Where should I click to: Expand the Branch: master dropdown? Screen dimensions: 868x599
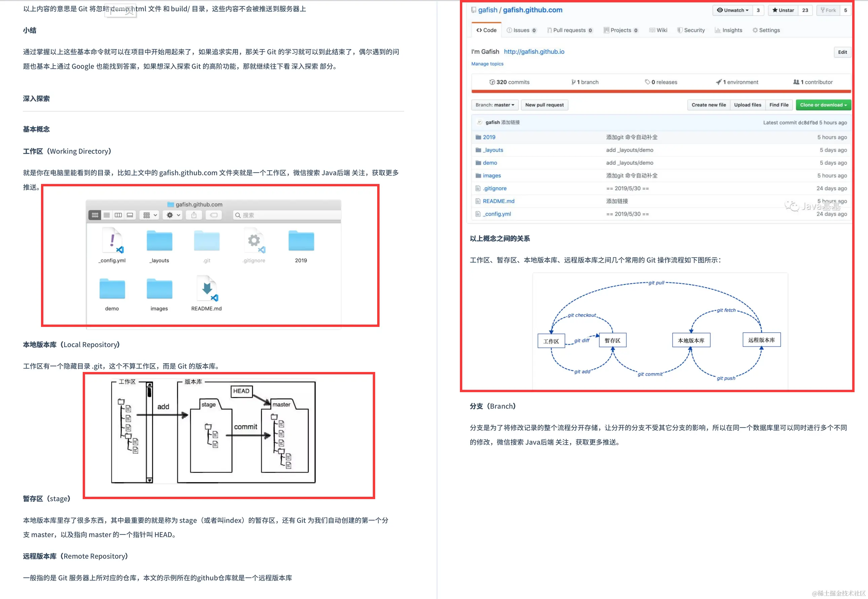click(495, 105)
